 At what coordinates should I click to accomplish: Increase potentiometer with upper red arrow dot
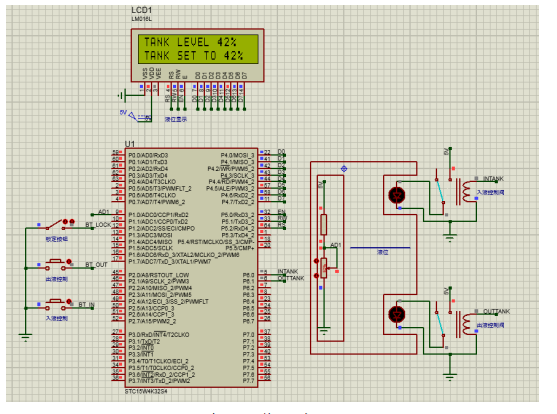tap(316, 261)
